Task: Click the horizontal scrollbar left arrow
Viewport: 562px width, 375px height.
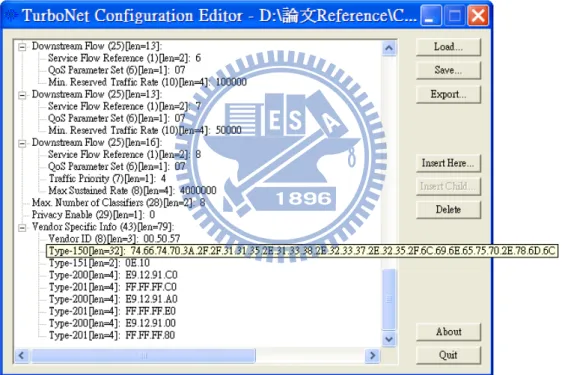Action: pyautogui.click(x=22, y=356)
